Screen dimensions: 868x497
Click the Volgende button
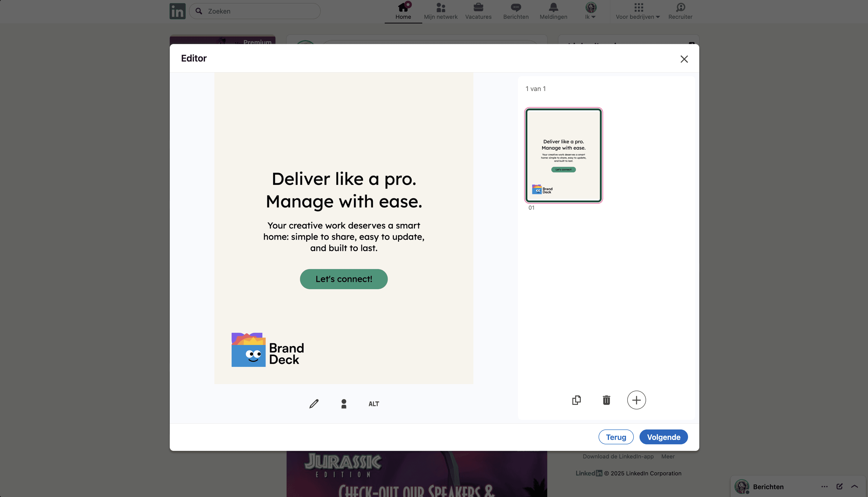point(663,437)
